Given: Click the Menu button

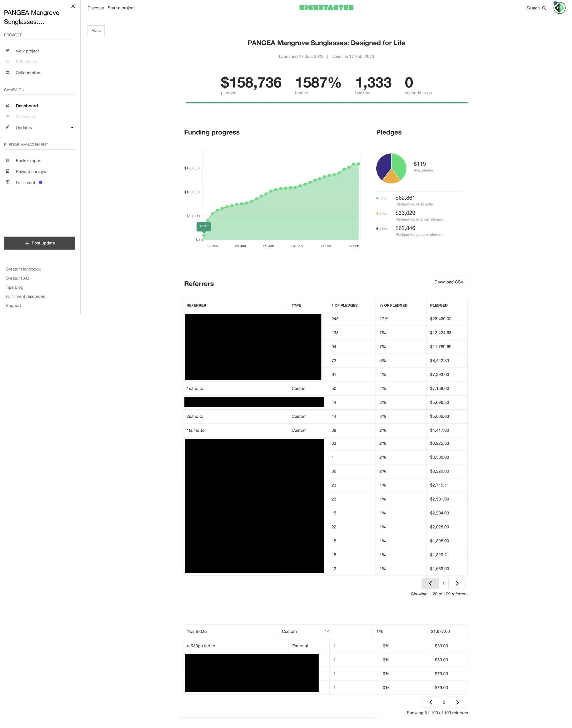Looking at the screenshot, I should 96,31.
